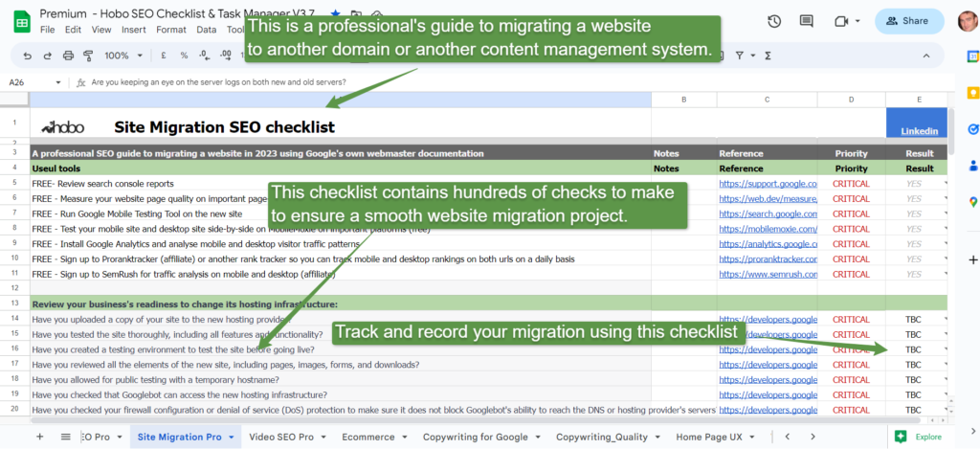Open the proranktracker.com reference link

pyautogui.click(x=768, y=258)
